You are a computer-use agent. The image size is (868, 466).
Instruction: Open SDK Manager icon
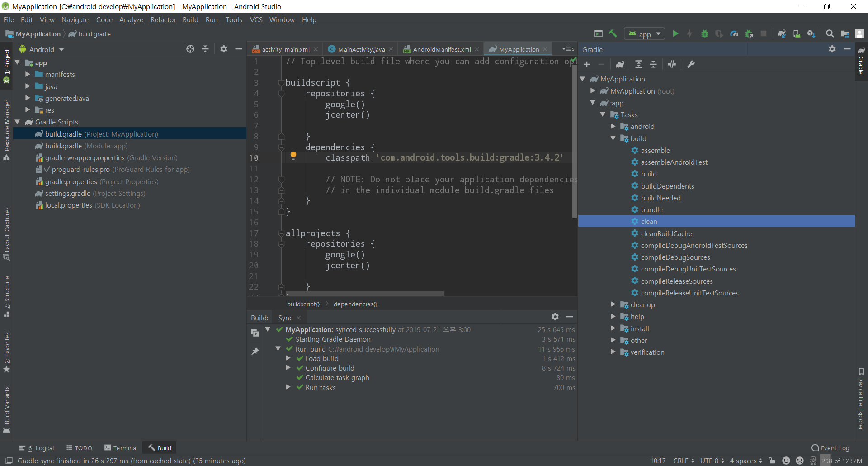click(x=811, y=33)
